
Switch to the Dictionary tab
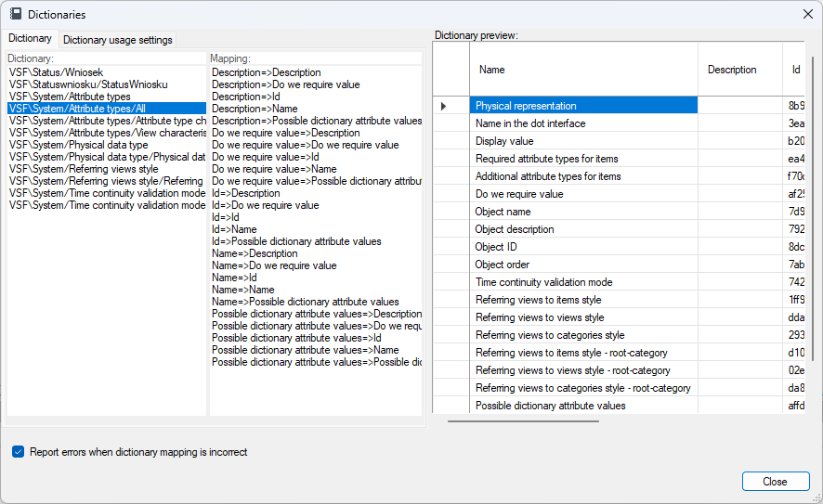point(30,38)
